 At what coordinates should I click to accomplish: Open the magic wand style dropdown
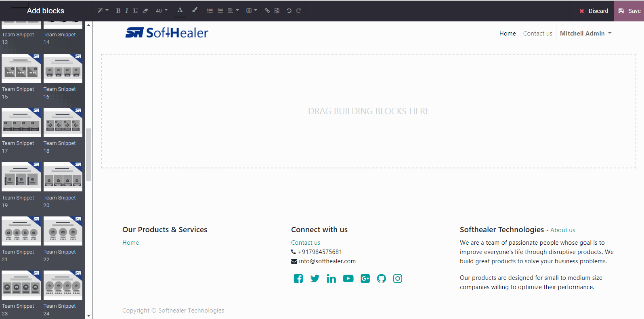(x=103, y=10)
